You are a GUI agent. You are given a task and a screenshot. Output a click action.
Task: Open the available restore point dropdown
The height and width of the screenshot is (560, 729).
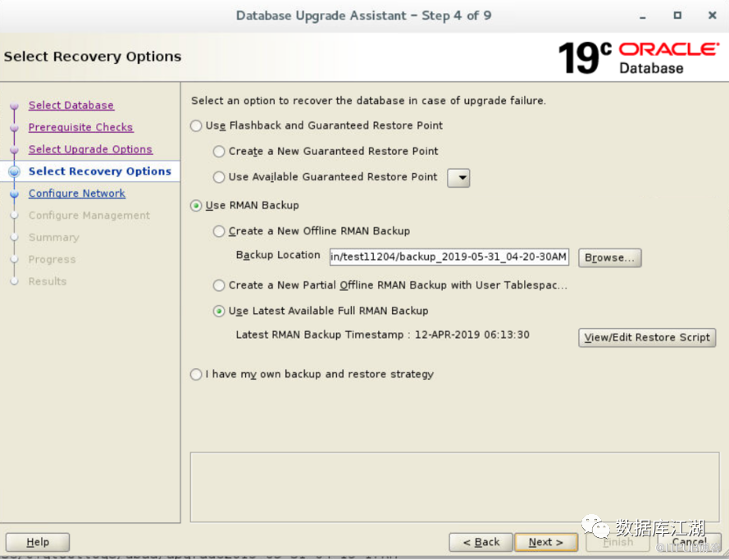click(458, 178)
